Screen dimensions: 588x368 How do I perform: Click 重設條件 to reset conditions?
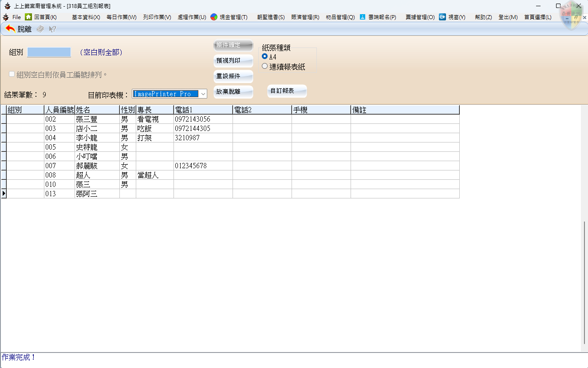point(233,76)
